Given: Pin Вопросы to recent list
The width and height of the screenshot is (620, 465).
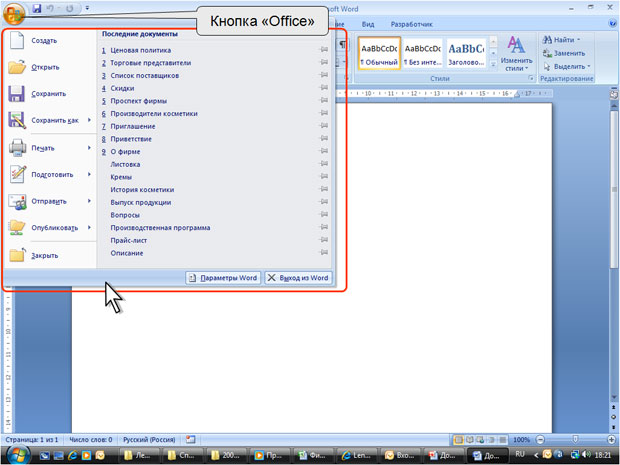Looking at the screenshot, I should point(324,214).
